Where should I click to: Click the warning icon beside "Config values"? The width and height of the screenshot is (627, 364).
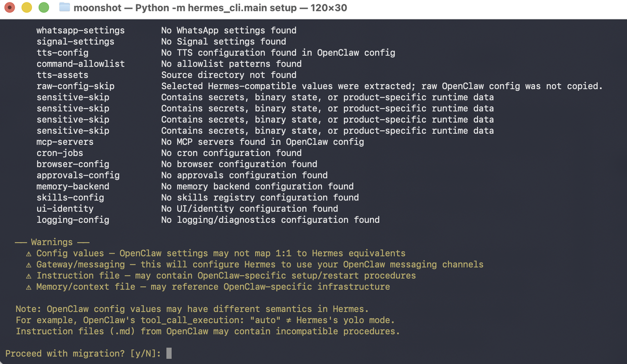28,253
